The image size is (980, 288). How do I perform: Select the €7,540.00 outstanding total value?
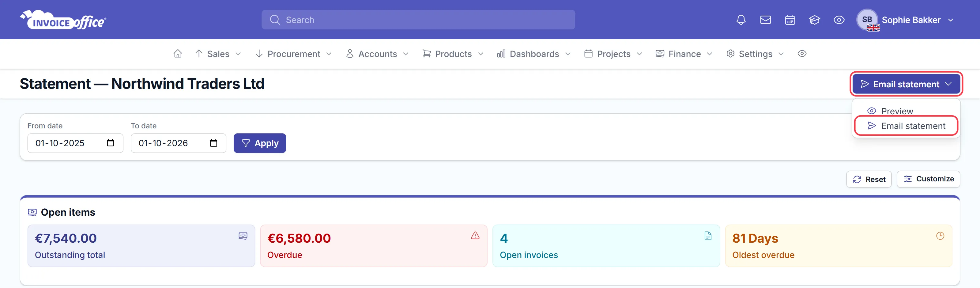pyautogui.click(x=66, y=238)
